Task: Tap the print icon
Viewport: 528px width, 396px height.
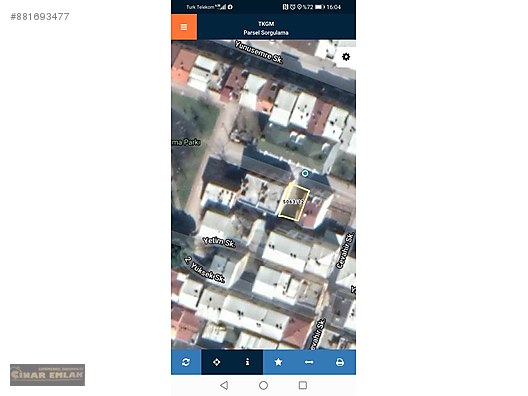Action: coord(340,362)
